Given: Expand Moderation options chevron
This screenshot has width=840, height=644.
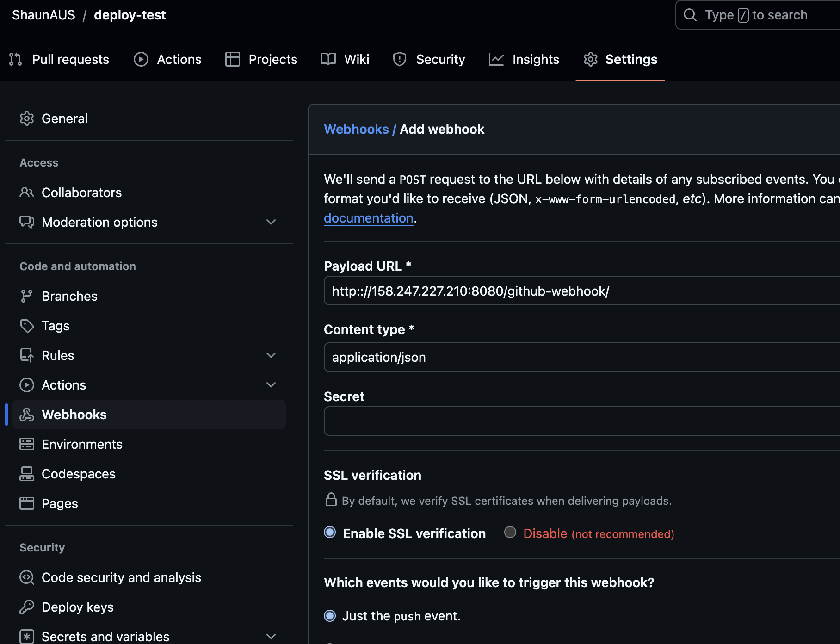Looking at the screenshot, I should click(271, 222).
